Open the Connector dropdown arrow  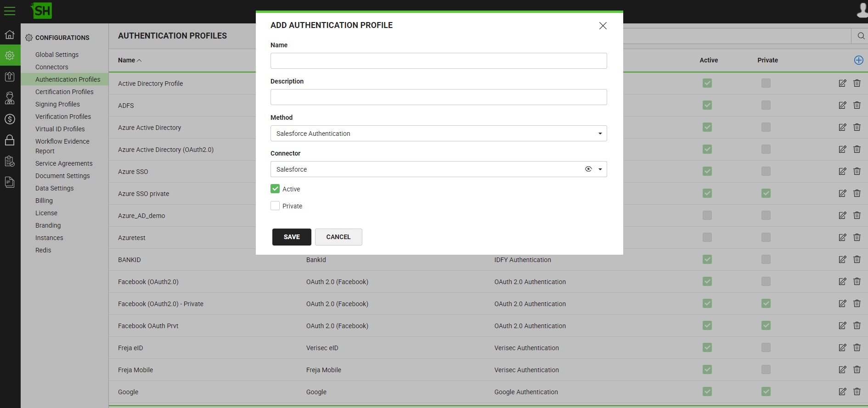[x=600, y=169]
